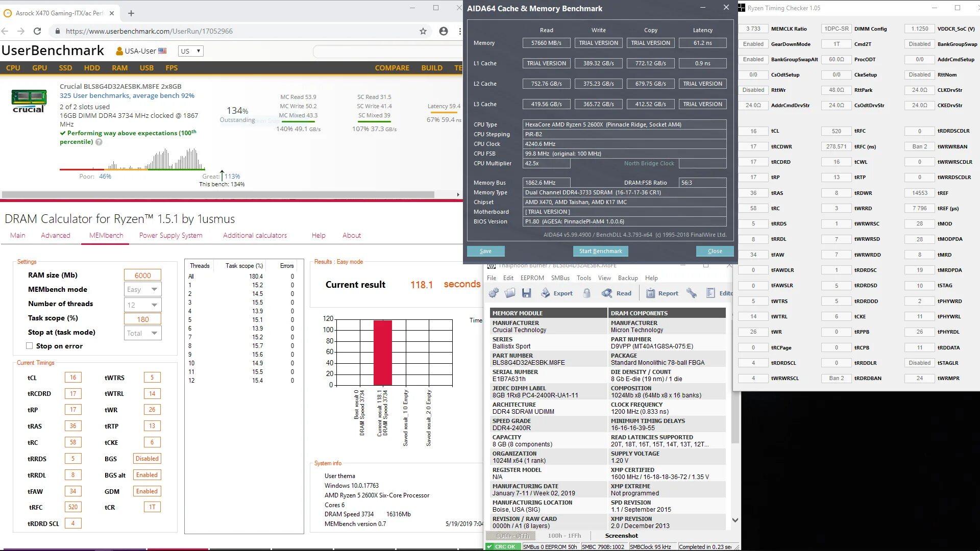This screenshot has width=980, height=551.
Task: Click the padlock icon in Thaiphoon toolbar
Action: pyautogui.click(x=587, y=293)
